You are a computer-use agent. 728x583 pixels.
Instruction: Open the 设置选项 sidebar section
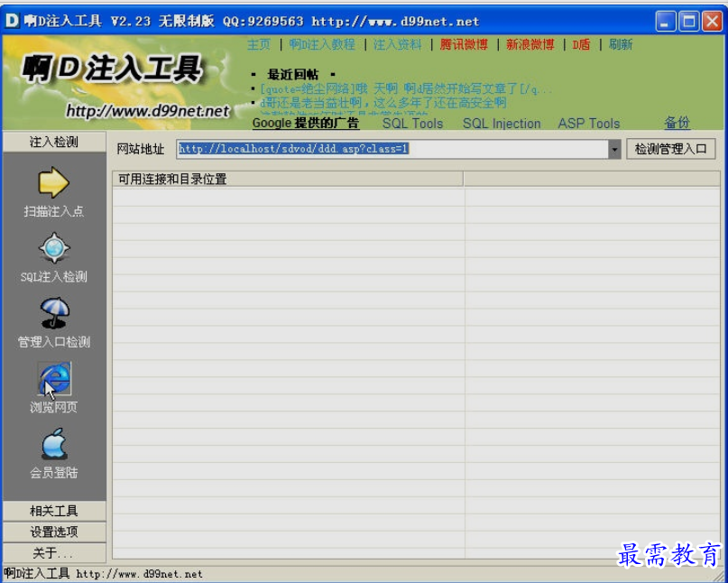54,532
